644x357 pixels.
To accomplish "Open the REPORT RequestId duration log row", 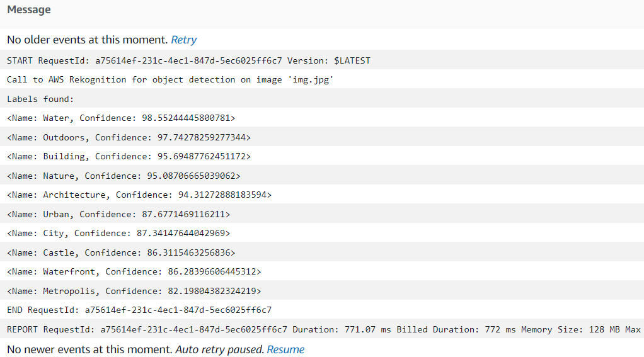I will 321,329.
